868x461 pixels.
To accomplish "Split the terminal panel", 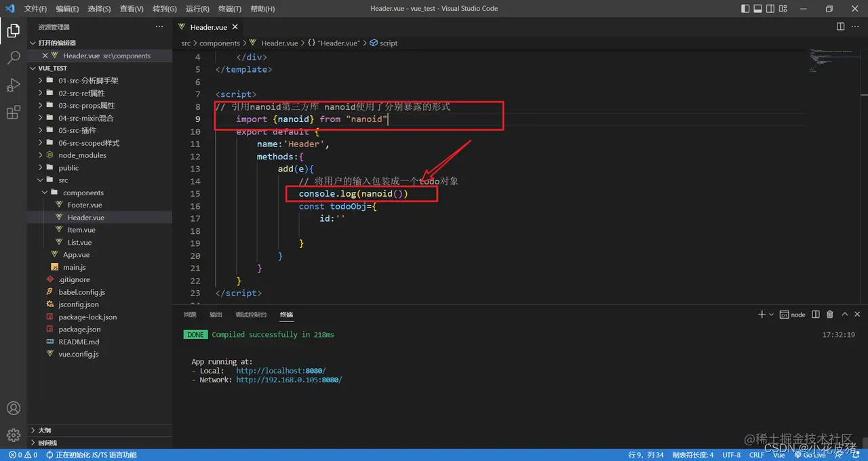I will click(x=815, y=315).
